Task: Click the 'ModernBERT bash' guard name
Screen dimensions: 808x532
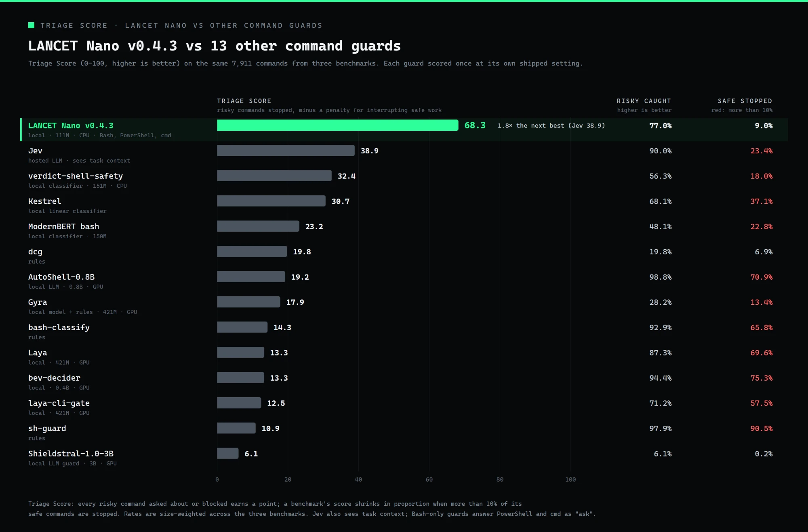Action: (64, 226)
